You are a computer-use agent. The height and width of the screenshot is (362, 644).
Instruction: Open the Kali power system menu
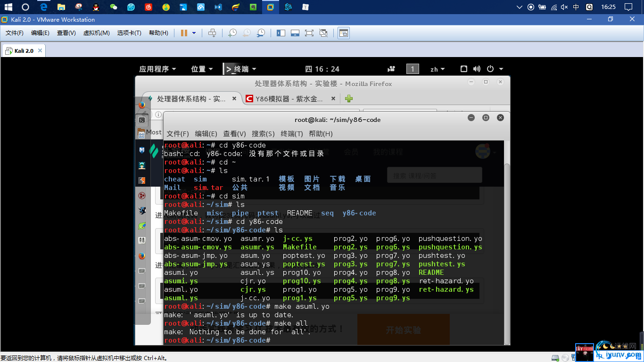click(x=495, y=69)
